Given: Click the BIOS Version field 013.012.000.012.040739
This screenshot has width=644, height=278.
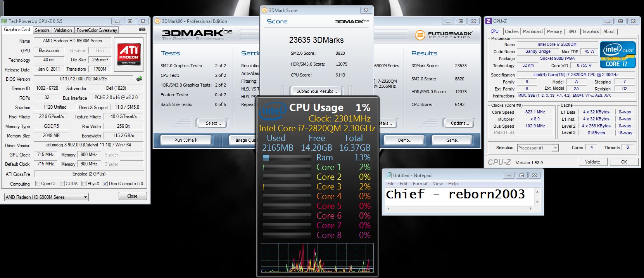Looking at the screenshot, I should (x=83, y=79).
